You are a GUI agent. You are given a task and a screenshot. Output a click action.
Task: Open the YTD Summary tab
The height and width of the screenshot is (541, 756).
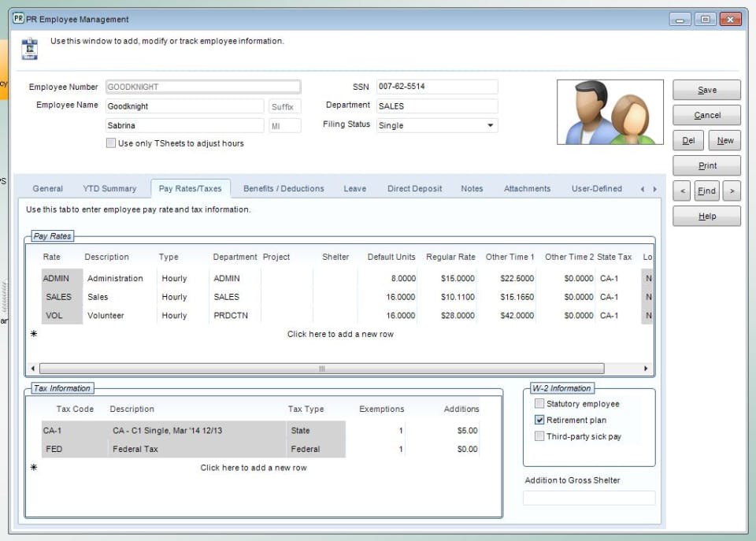[109, 188]
